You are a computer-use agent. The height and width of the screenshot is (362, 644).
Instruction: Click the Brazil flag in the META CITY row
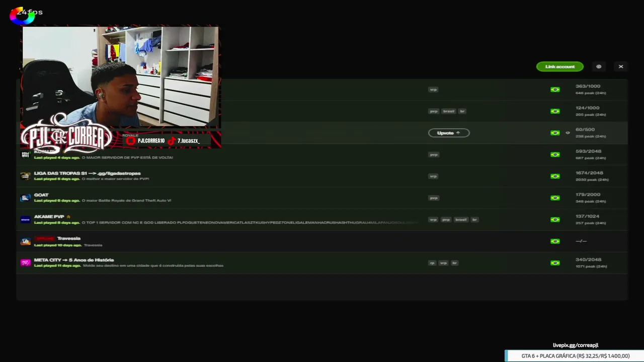(x=555, y=262)
